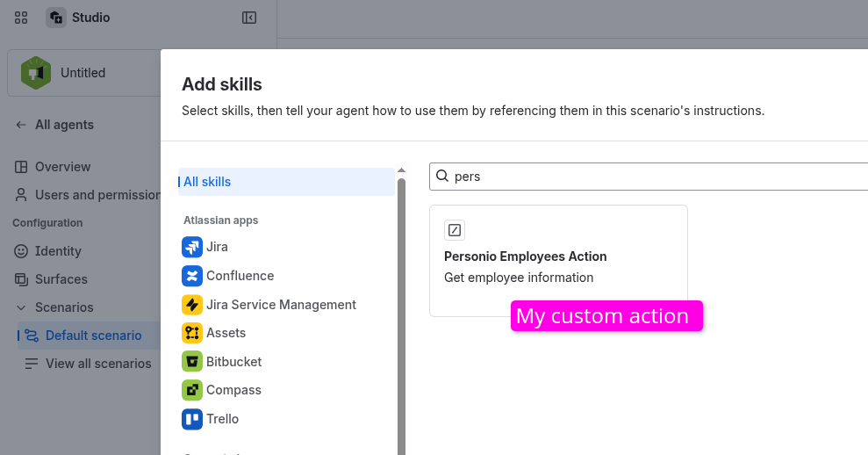Open View all scenarios
Viewport: 868px width, 455px height.
pyautogui.click(x=98, y=364)
